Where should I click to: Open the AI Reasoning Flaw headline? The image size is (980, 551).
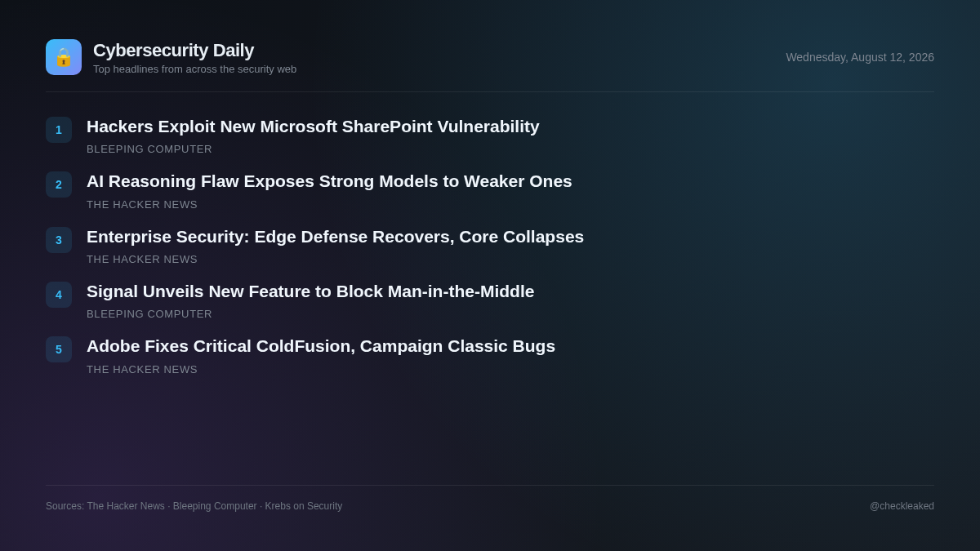click(x=329, y=181)
